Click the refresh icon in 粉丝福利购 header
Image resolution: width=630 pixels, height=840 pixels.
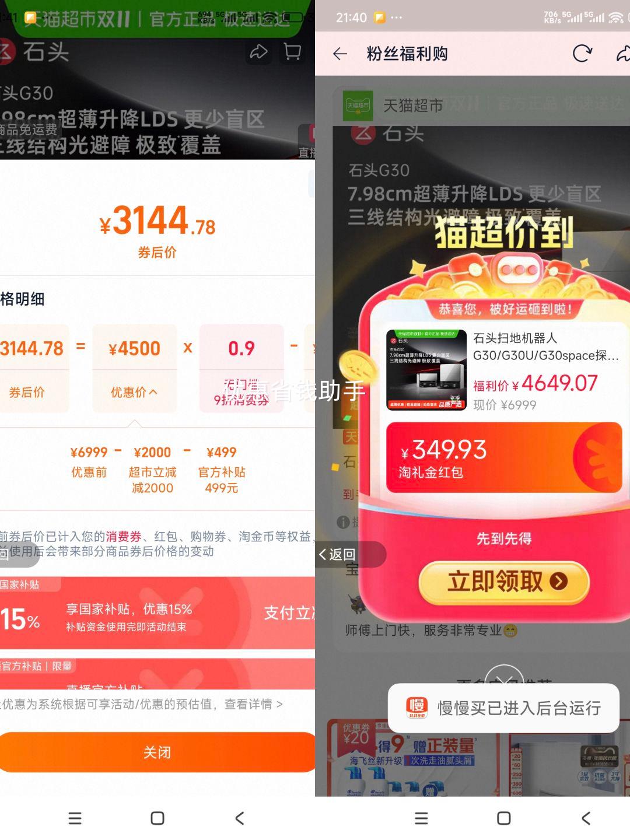[x=582, y=54]
